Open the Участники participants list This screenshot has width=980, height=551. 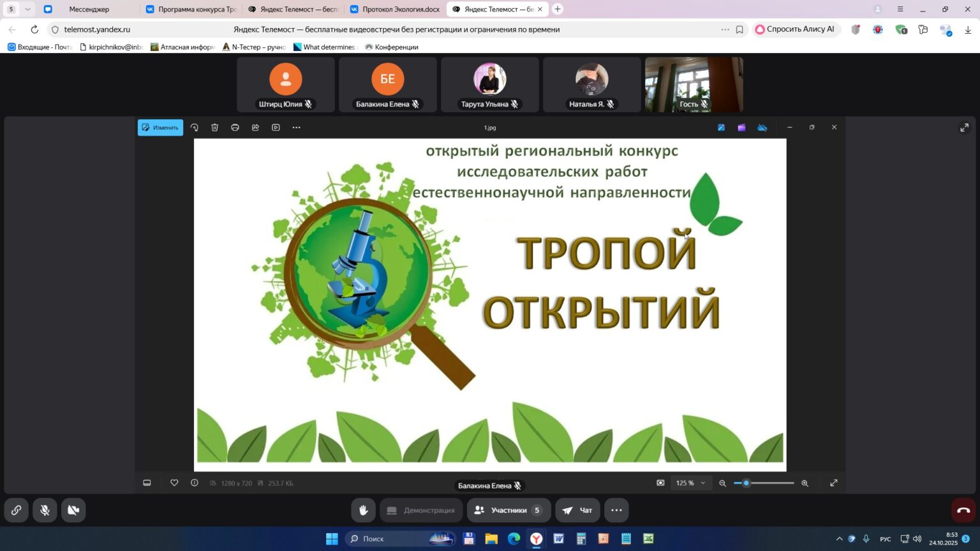tap(509, 510)
